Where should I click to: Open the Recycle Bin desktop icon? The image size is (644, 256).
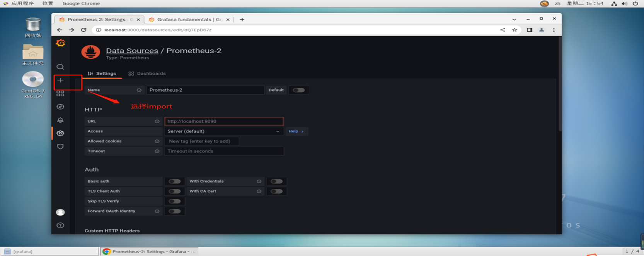click(x=33, y=28)
